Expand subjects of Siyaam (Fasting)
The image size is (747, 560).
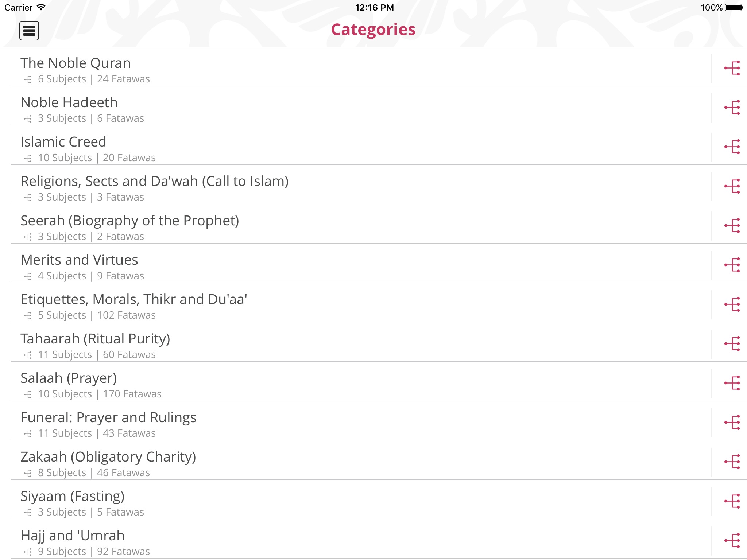732,501
